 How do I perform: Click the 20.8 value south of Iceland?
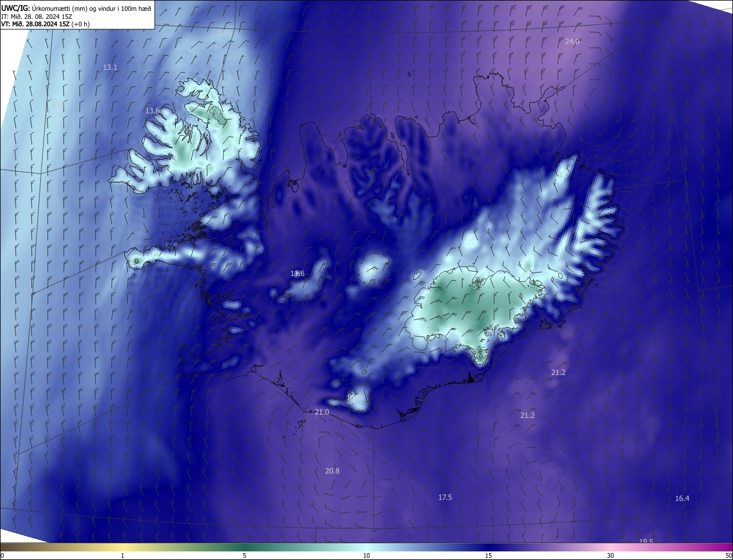[x=332, y=471]
